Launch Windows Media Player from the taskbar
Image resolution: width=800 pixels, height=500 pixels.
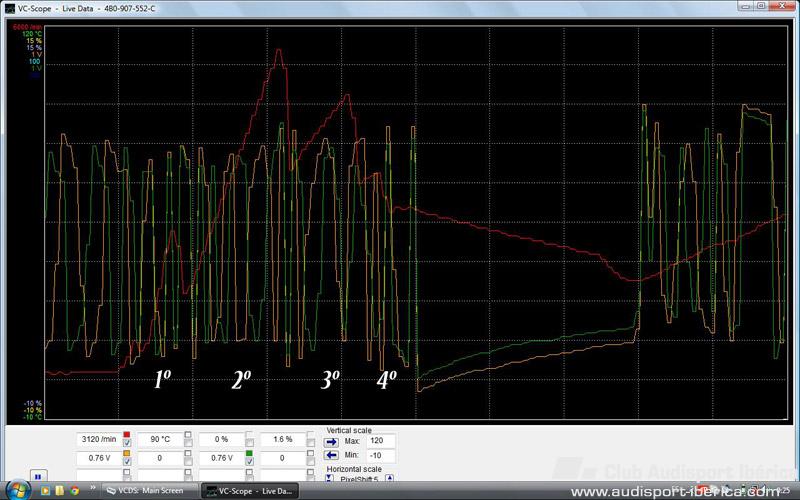click(x=45, y=491)
